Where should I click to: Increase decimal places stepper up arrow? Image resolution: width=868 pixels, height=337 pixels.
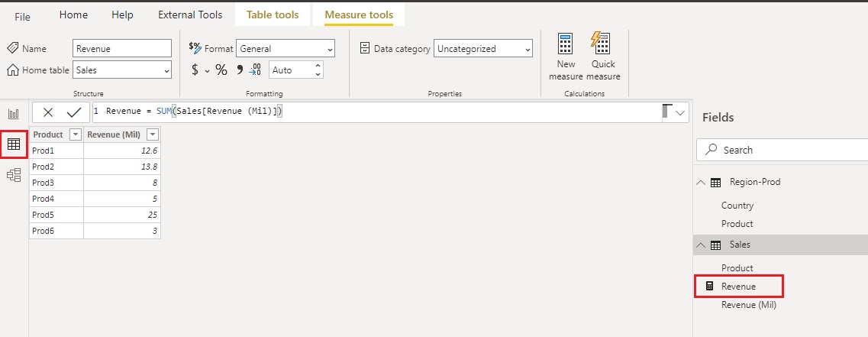click(318, 66)
